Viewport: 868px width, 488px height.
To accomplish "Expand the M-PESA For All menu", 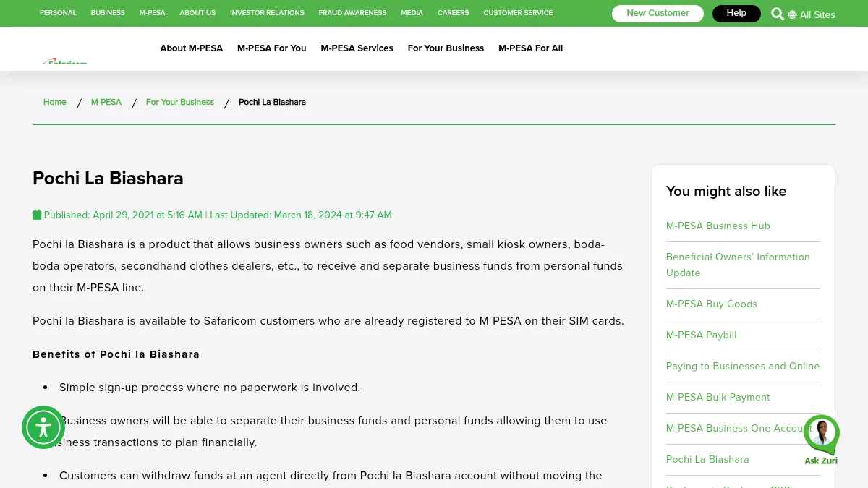I will [530, 48].
